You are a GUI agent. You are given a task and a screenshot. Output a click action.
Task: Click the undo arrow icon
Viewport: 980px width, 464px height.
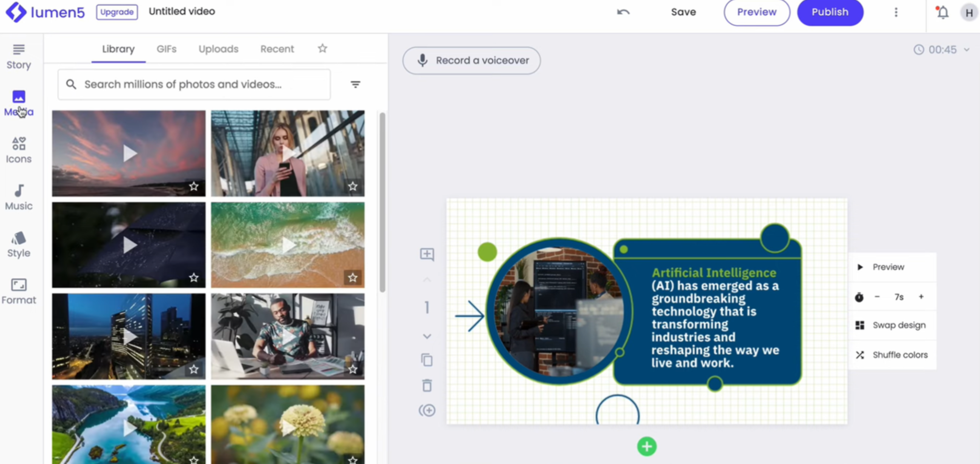[x=623, y=12]
